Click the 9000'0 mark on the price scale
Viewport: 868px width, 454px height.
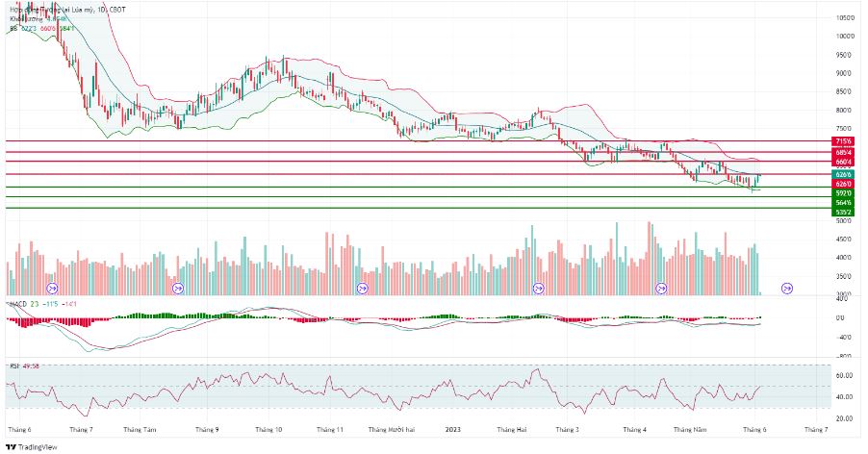point(845,73)
